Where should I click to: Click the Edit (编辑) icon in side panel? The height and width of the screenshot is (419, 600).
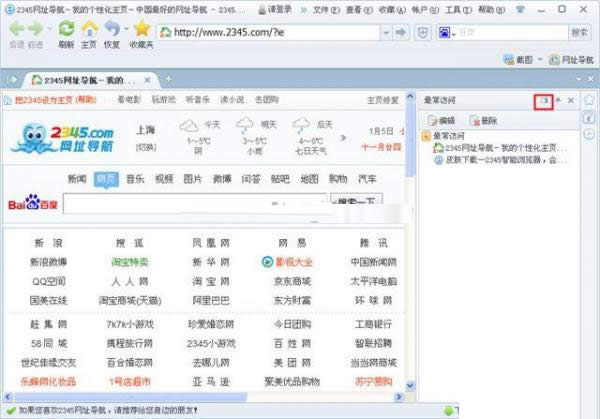432,121
